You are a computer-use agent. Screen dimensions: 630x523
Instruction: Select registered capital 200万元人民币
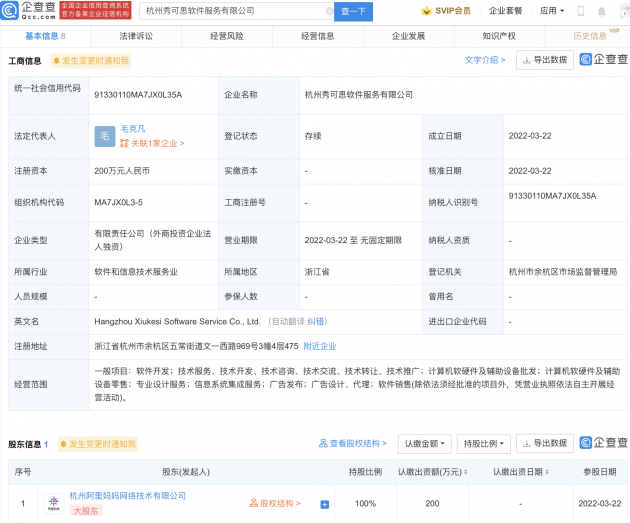122,171
